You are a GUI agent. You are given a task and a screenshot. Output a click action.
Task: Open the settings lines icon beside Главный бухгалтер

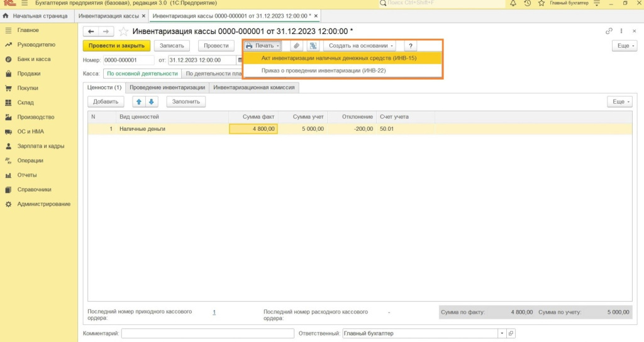pyautogui.click(x=597, y=3)
